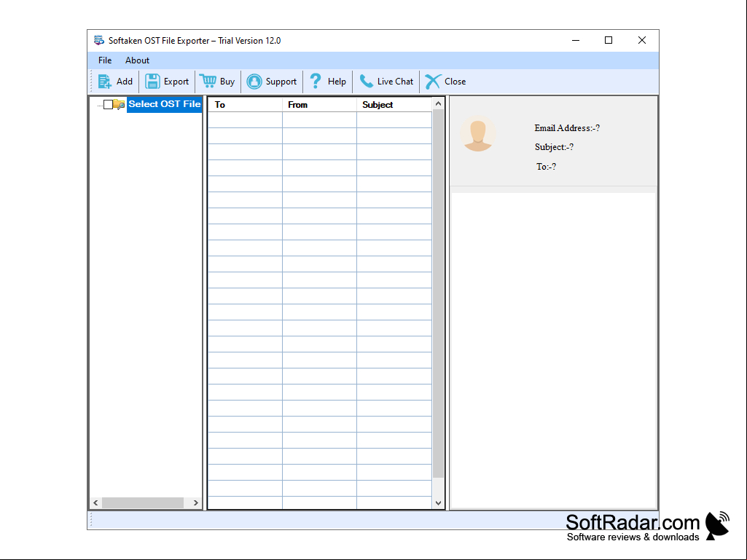Close the window with title bar X
The image size is (747, 560).
pyautogui.click(x=642, y=41)
